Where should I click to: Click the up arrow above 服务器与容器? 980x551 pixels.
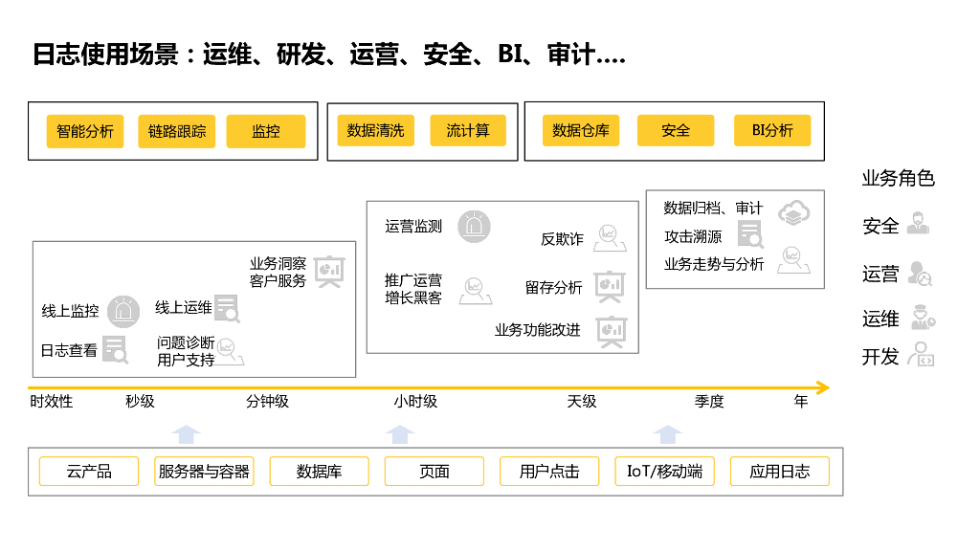click(x=187, y=434)
